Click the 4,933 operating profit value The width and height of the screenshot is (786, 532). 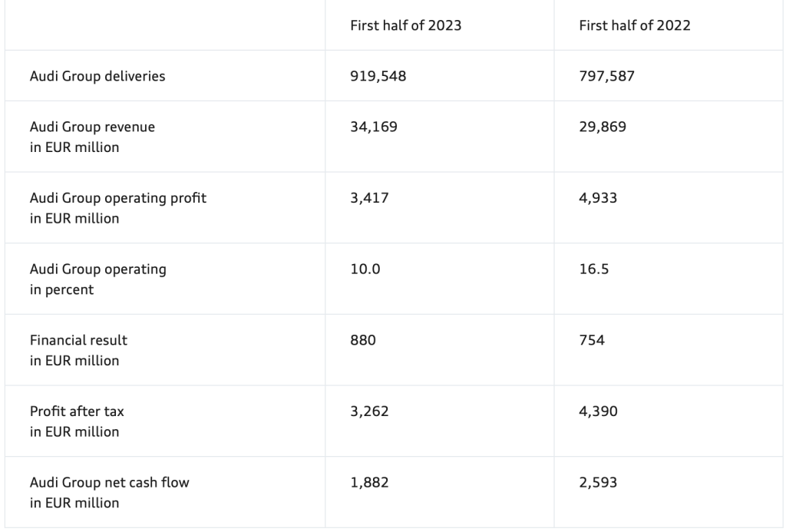pos(598,198)
